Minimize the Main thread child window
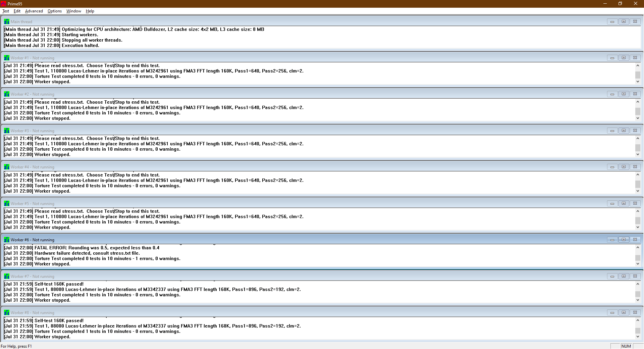 pos(612,21)
